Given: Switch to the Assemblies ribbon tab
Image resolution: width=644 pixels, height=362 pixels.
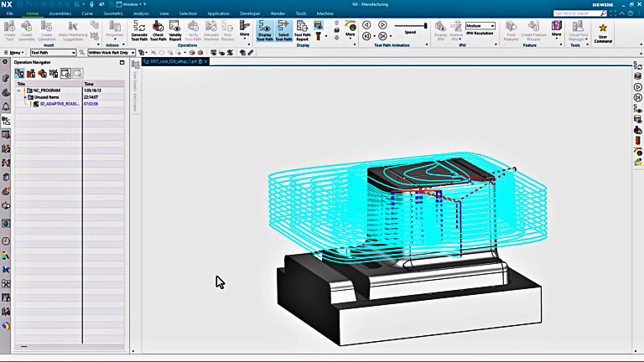Looking at the screenshot, I should 60,13.
